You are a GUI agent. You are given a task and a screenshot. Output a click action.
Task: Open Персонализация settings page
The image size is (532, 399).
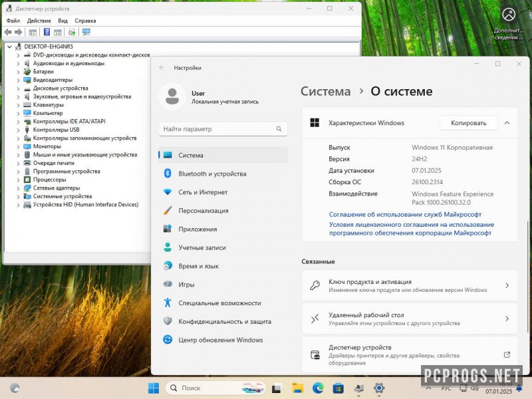pos(223,211)
